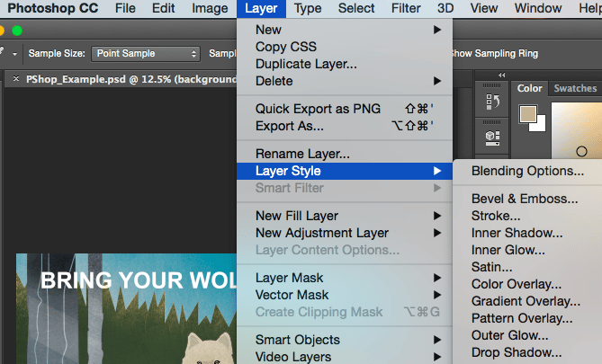Open the tool preset picker arrow
The image size is (602, 364).
coord(15,54)
